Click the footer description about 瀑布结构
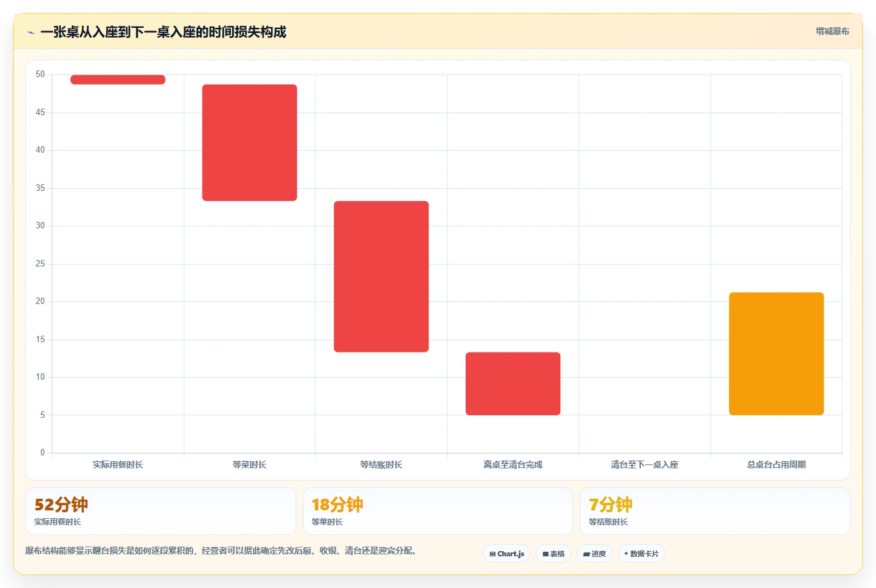Viewport: 876px width, 588px height. (223, 551)
